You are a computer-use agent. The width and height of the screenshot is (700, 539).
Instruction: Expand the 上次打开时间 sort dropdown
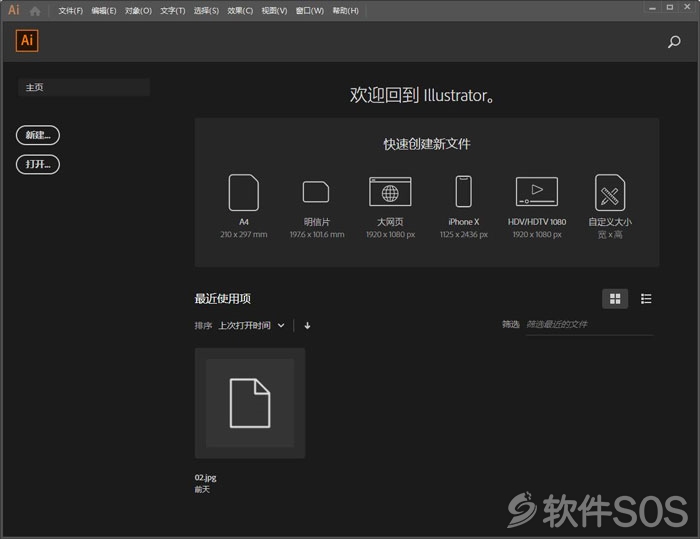[251, 326]
